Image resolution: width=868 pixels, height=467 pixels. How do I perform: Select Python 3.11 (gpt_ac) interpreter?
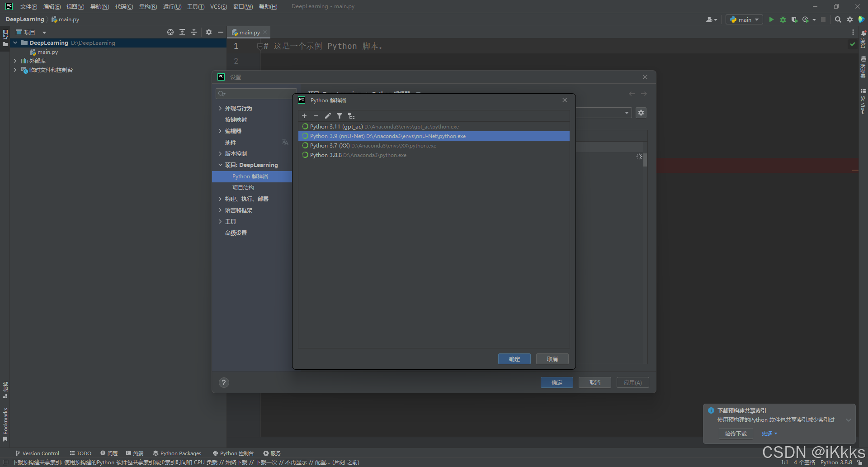point(434,127)
